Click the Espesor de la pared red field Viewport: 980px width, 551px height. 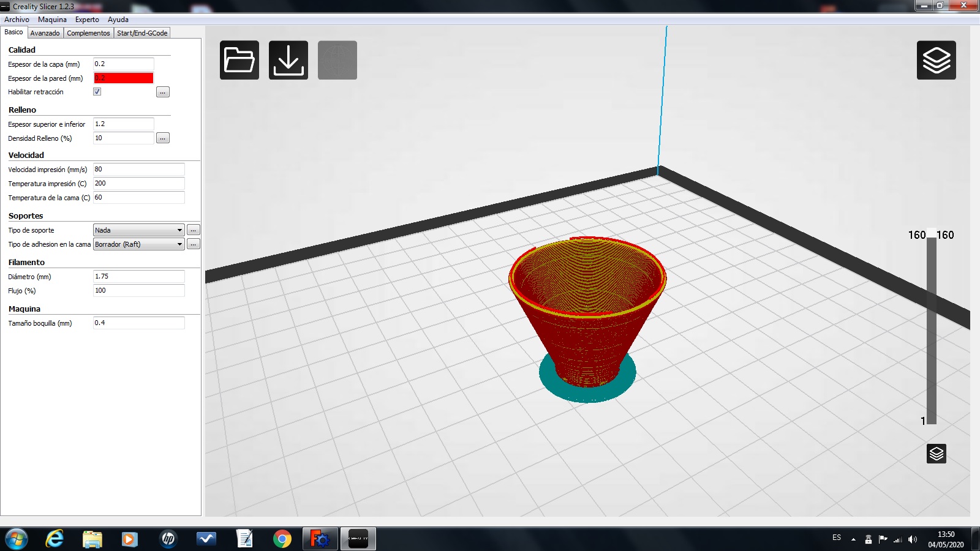(123, 78)
